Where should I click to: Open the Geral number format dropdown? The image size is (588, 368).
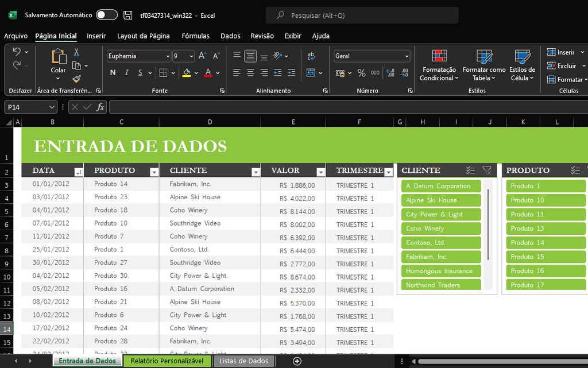tap(407, 56)
